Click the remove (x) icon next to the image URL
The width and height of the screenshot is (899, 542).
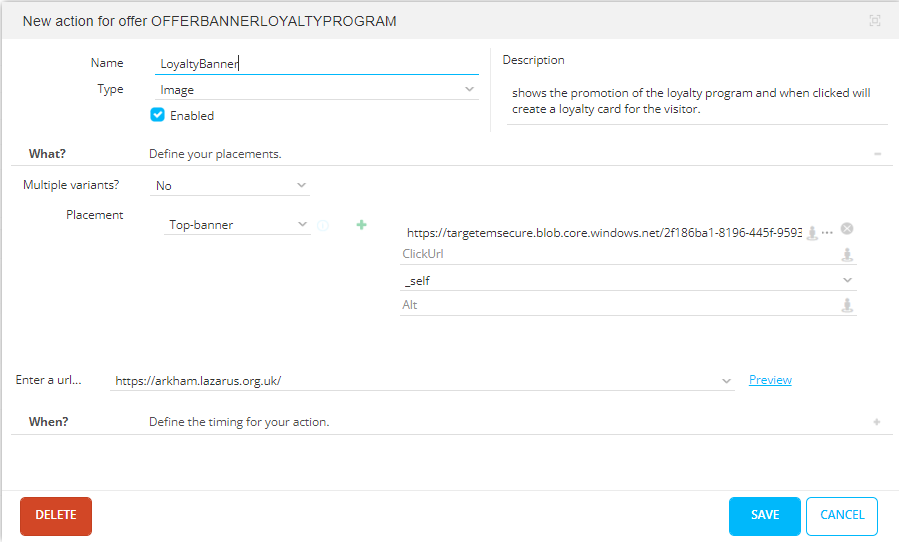pos(847,229)
